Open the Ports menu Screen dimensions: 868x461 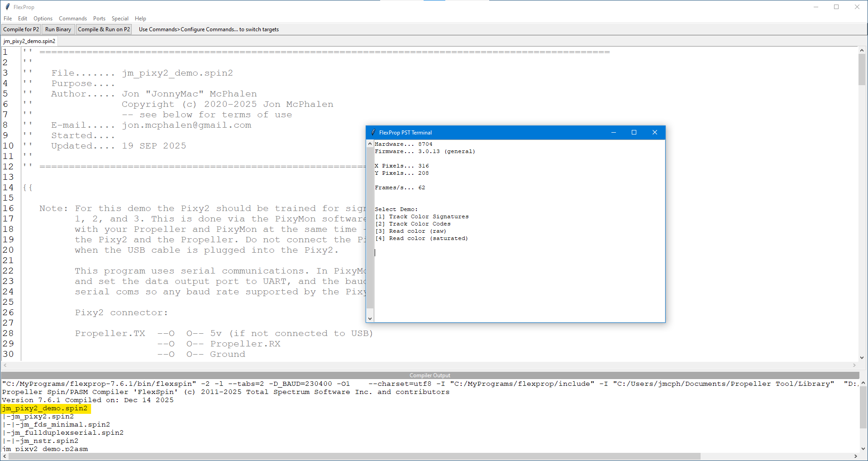(99, 19)
